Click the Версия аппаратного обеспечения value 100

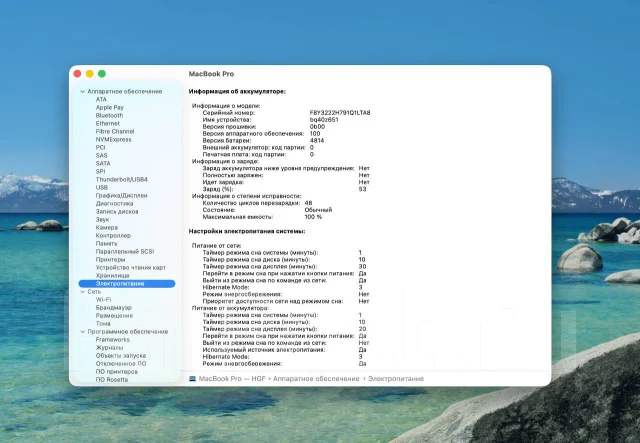315,134
